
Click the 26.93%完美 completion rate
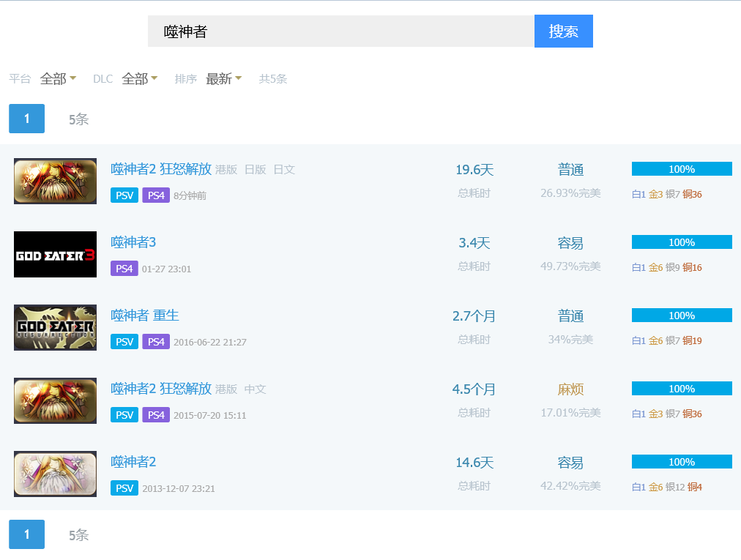(570, 193)
